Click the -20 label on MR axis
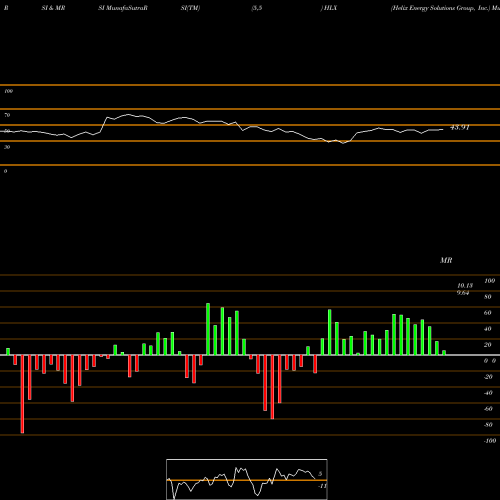This screenshot has width=500, height=500. pyautogui.click(x=488, y=377)
